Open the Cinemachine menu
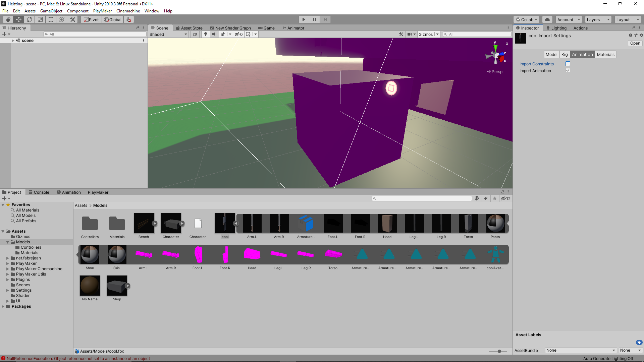 tap(128, 11)
